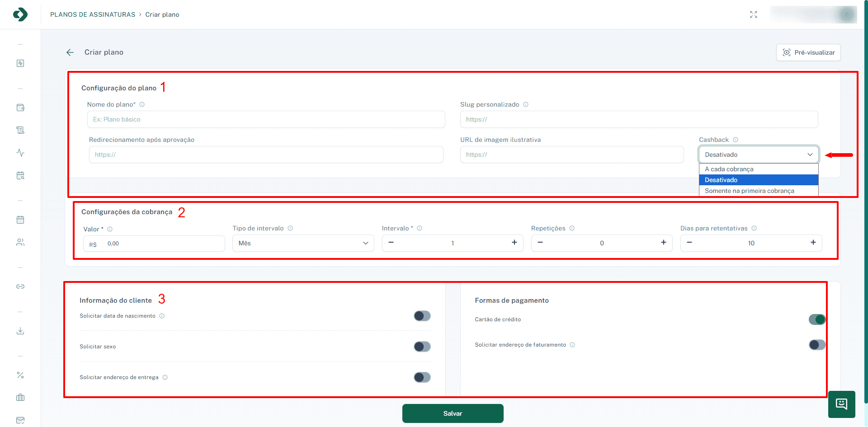Toggle fullscreen with the expand icon

pyautogui.click(x=753, y=14)
